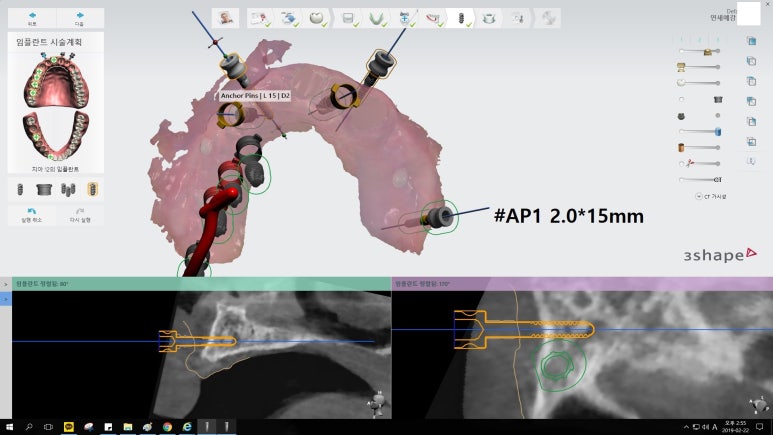Select the highlighted anchor pin tool
This screenshot has width=773, height=435.
tap(92, 188)
